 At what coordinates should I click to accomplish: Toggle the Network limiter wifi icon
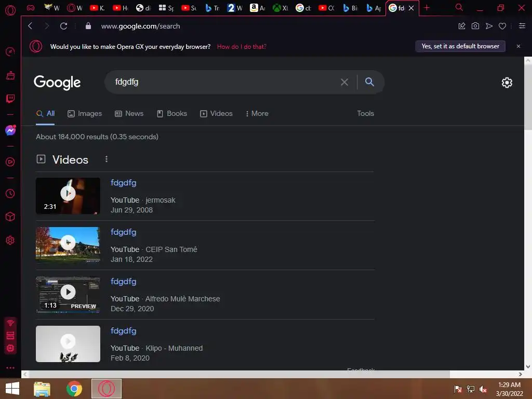(x=10, y=323)
